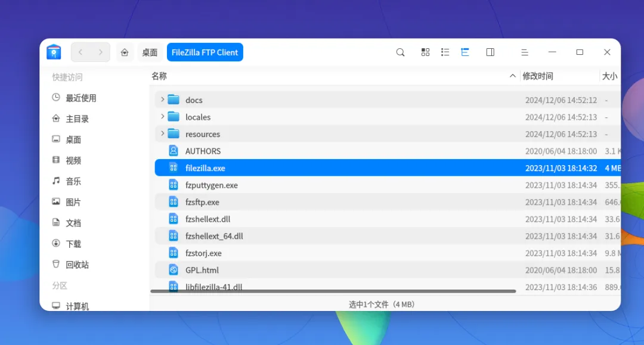Open the search magnifier icon

[401, 52]
